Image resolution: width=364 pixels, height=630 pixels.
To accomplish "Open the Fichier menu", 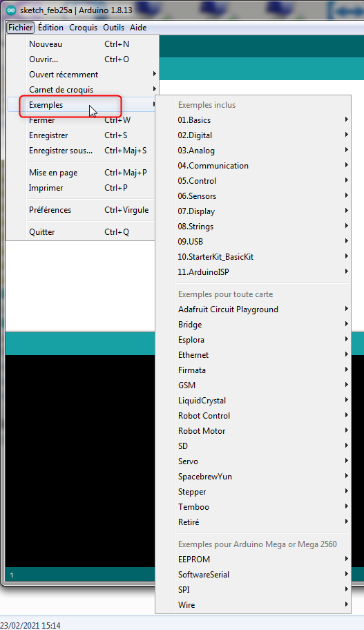I will point(21,28).
